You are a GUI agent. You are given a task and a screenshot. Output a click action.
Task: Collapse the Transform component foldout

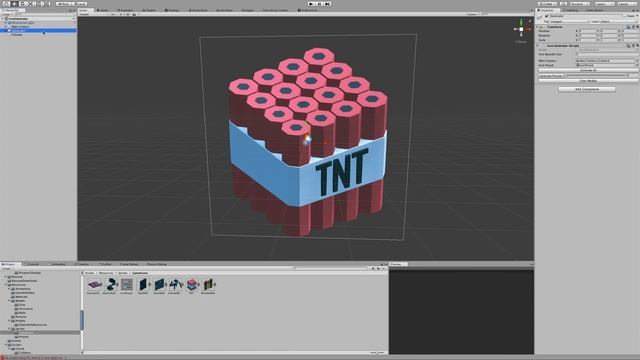pos(538,27)
